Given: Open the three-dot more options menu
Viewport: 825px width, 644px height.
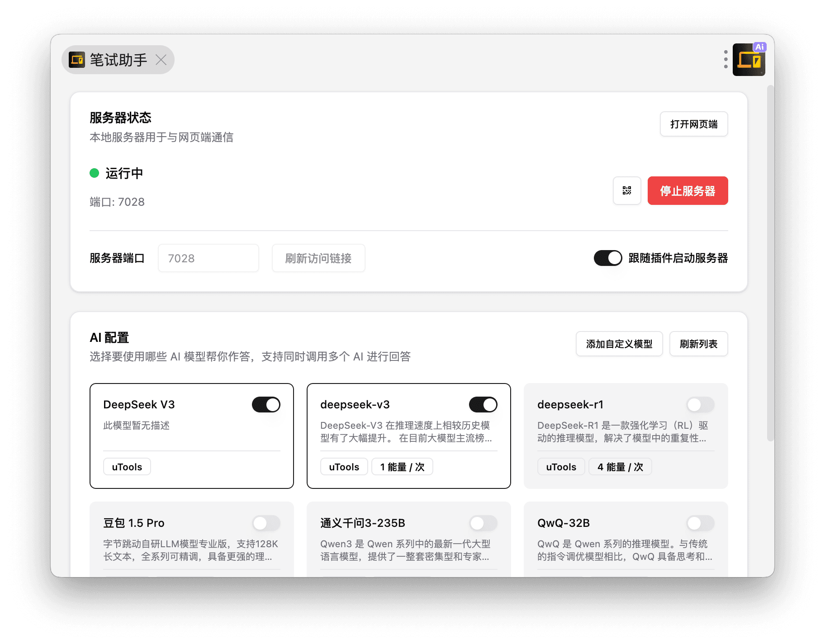Looking at the screenshot, I should click(x=725, y=59).
